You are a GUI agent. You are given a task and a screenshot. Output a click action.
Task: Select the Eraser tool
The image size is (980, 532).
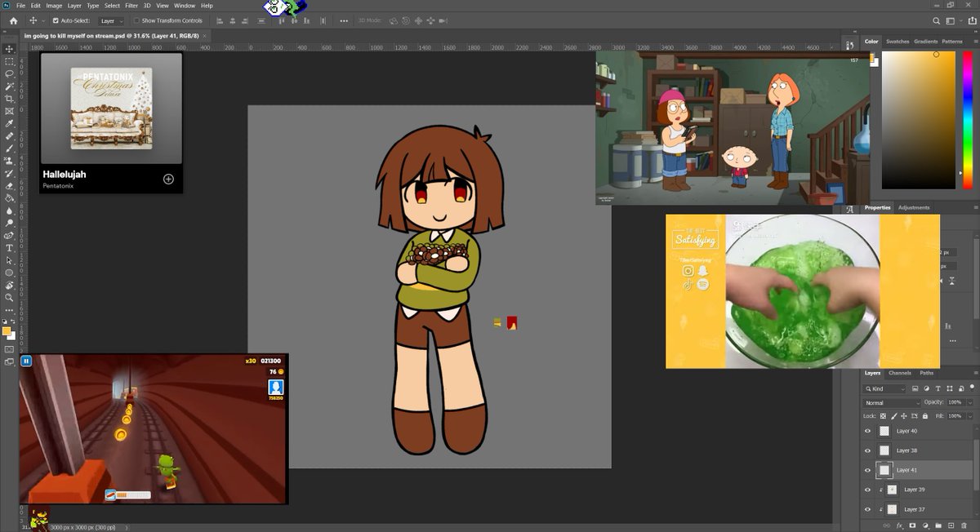pyautogui.click(x=9, y=185)
